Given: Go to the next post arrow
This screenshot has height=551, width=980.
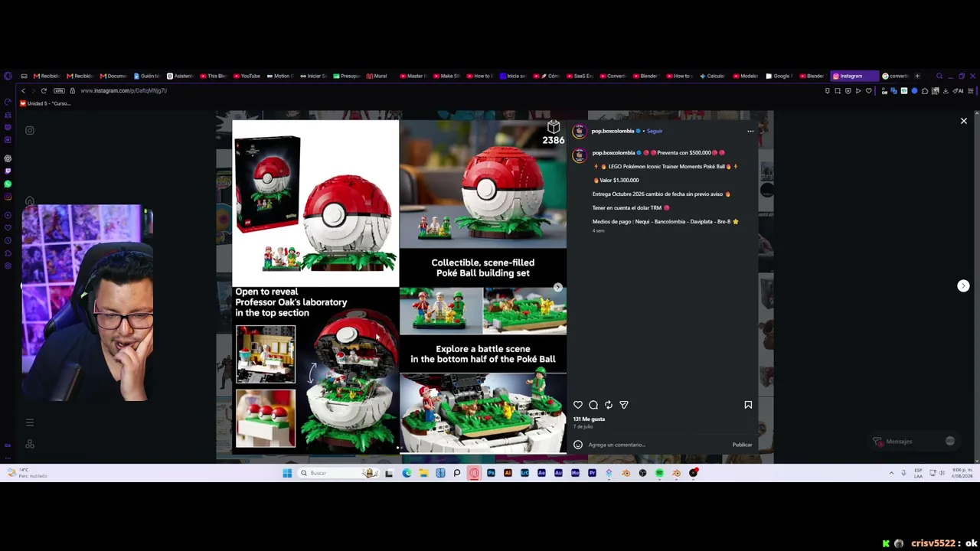Looking at the screenshot, I should (963, 285).
